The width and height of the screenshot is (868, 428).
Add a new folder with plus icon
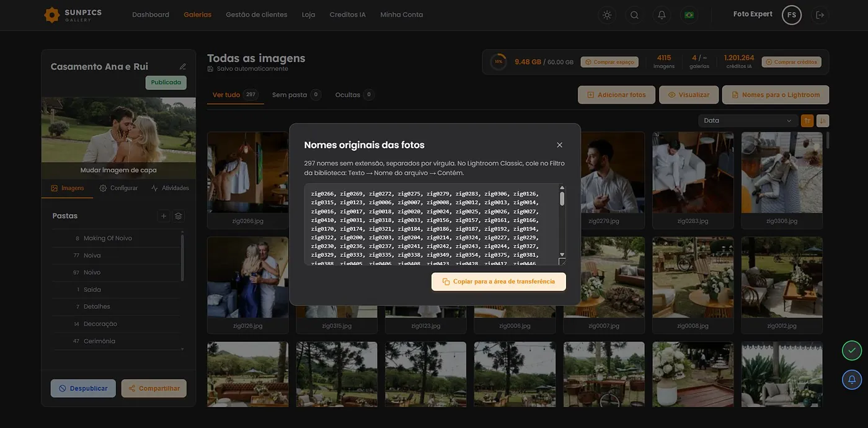164,216
